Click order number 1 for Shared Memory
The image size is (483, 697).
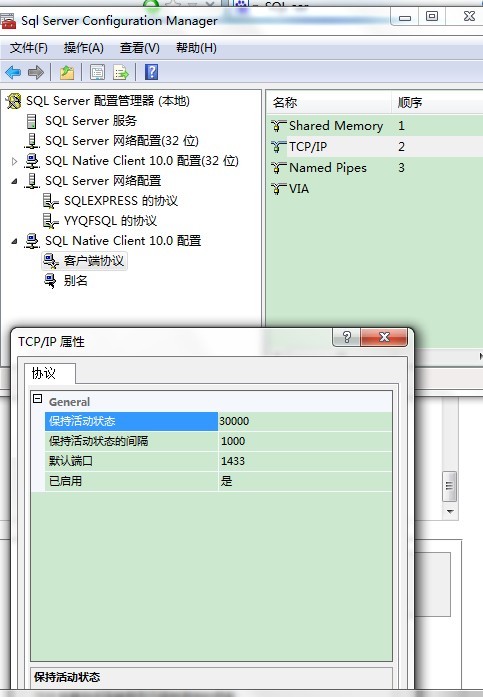[x=401, y=126]
